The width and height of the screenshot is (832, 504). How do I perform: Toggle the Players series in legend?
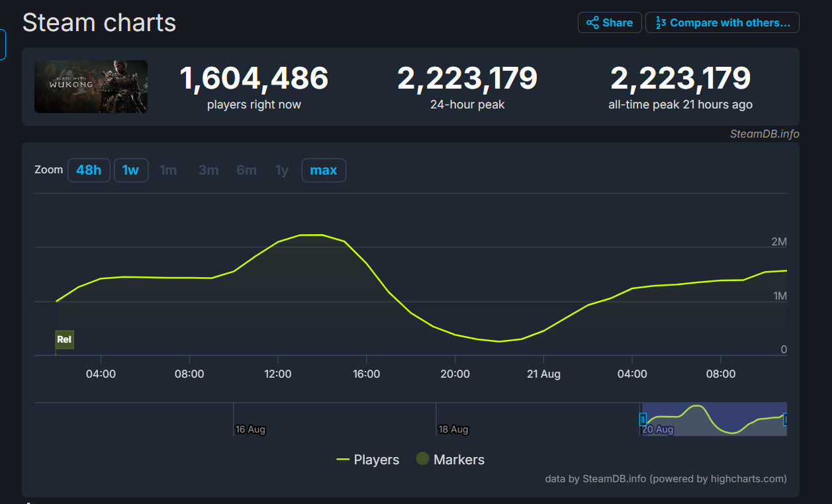coord(368,460)
